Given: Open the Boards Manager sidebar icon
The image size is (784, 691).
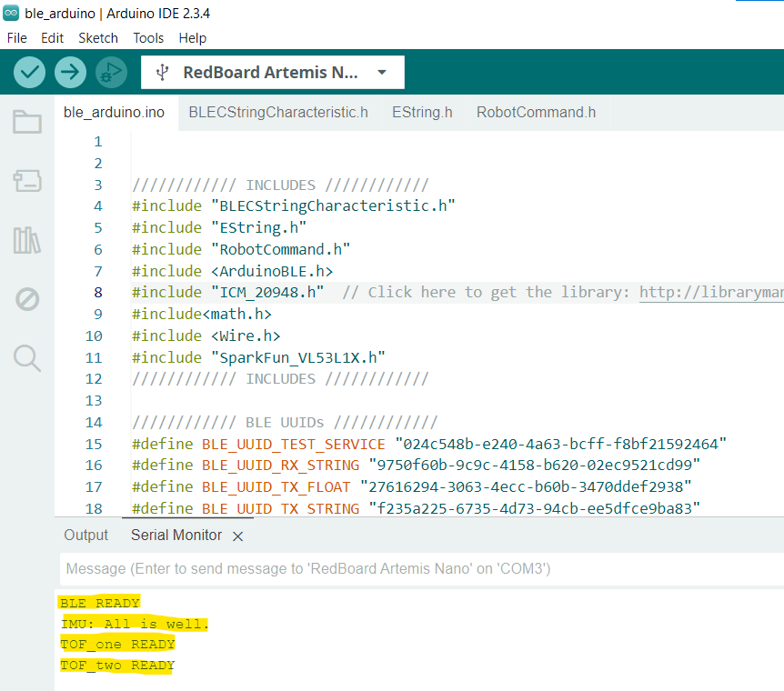Looking at the screenshot, I should click(x=27, y=181).
